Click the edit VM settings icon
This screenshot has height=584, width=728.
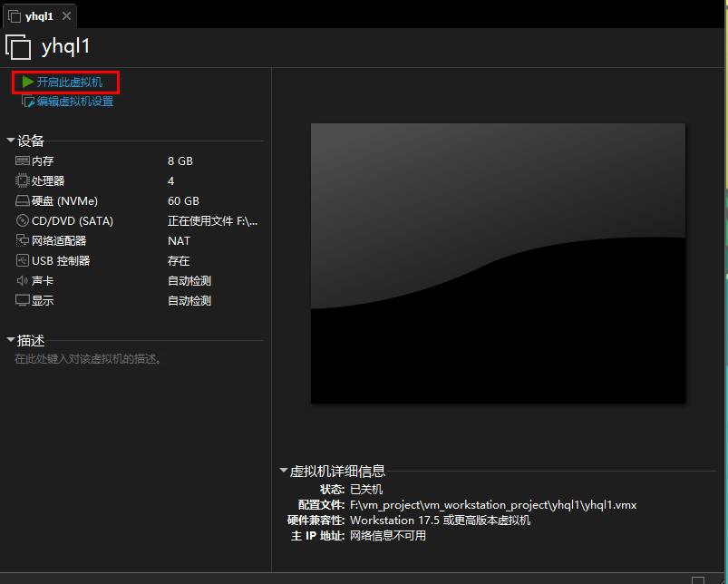(x=28, y=102)
